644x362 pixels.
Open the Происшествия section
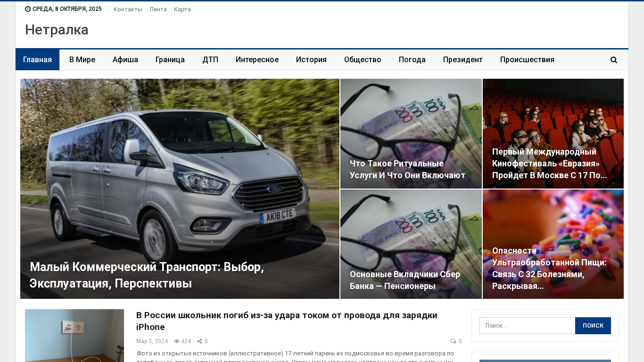point(527,60)
